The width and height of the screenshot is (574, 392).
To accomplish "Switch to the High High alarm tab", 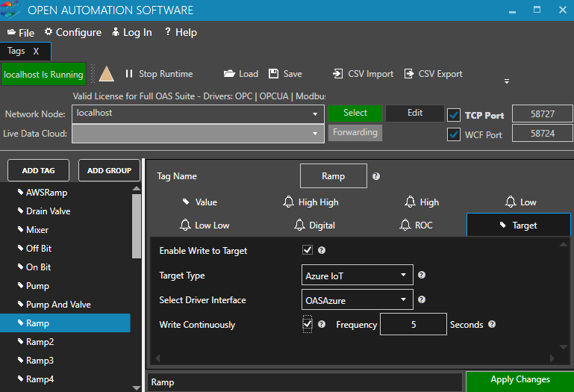I will pyautogui.click(x=311, y=202).
